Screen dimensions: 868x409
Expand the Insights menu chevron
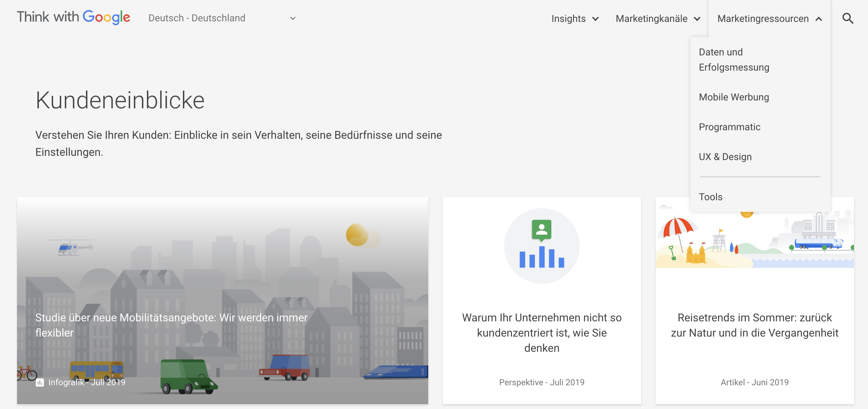[596, 19]
